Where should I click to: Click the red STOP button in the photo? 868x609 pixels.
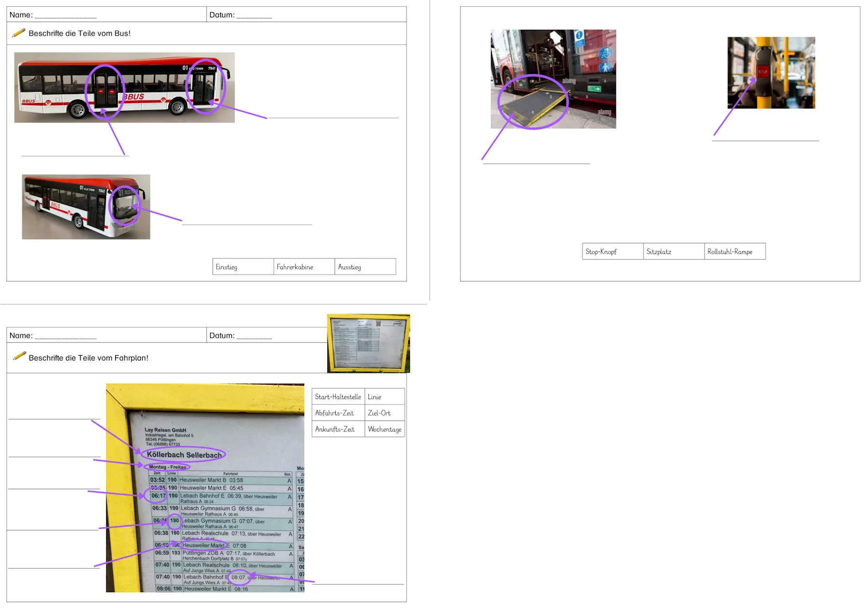[762, 72]
